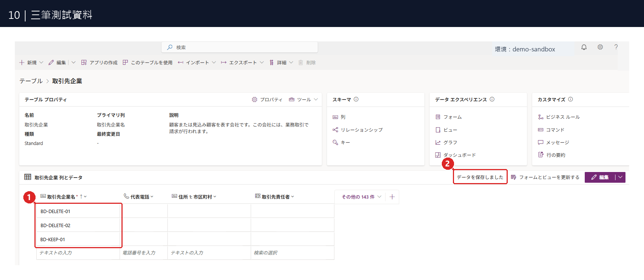Open ビュー link

pos(446,130)
